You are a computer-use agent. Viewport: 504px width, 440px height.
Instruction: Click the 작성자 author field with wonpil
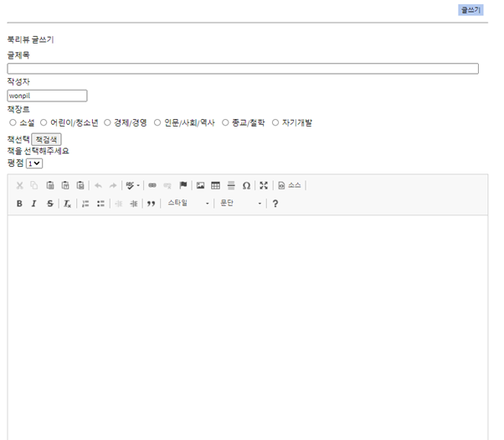(47, 96)
